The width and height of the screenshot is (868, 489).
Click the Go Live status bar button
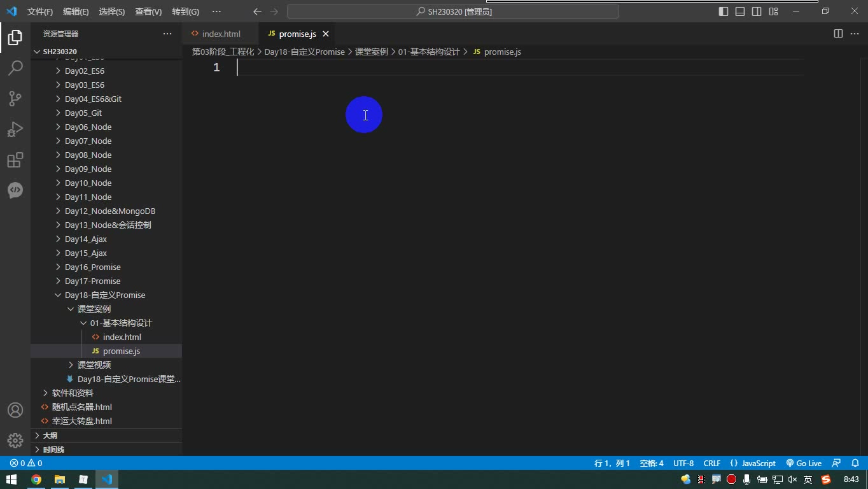pos(804,463)
